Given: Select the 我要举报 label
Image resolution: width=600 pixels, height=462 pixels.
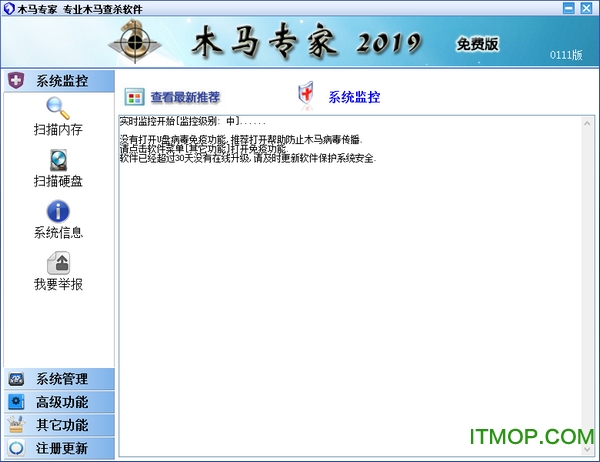Looking at the screenshot, I should point(58,284).
